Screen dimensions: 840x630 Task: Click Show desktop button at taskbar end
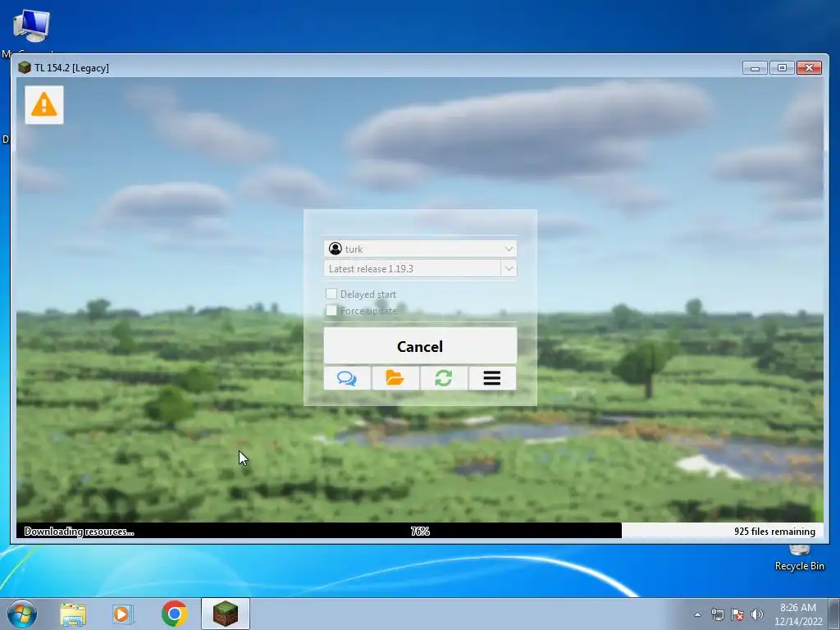(836, 614)
